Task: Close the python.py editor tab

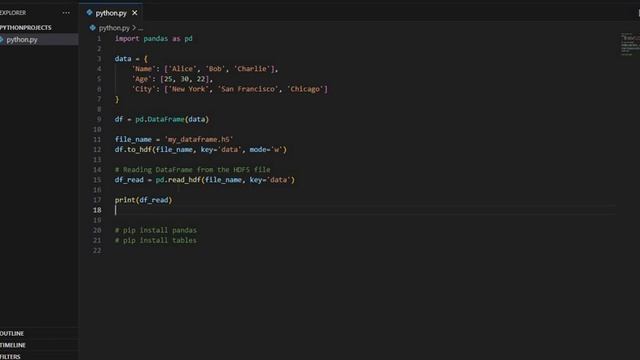Action: 135,13
